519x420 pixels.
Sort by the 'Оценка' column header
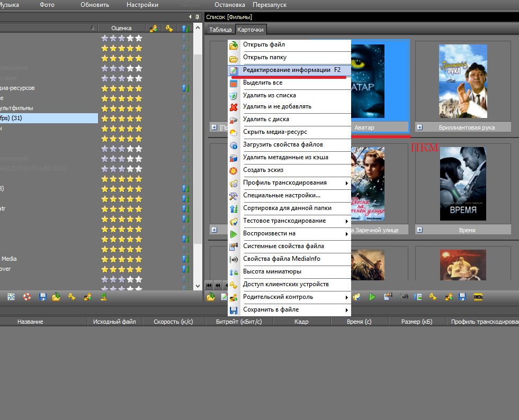point(122,28)
